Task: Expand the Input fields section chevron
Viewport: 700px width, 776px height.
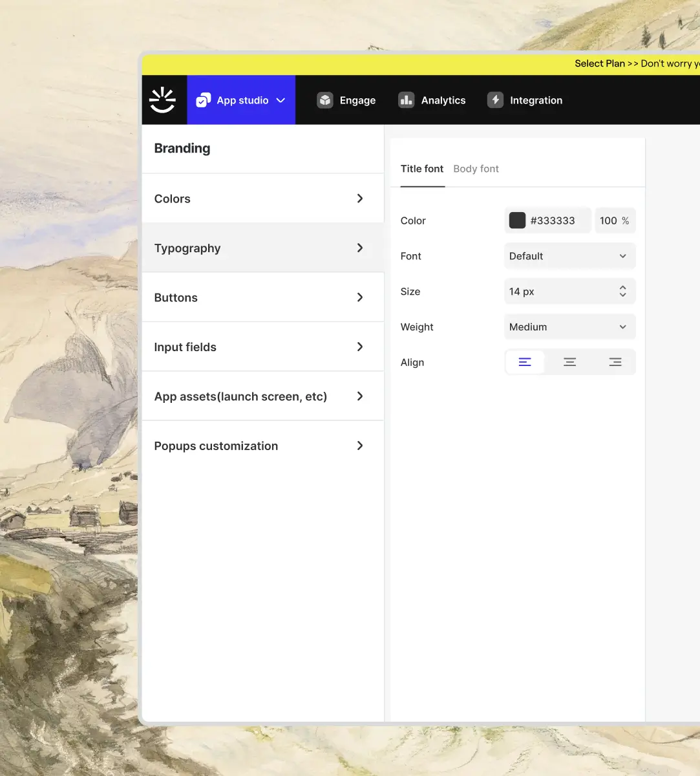Action: (360, 347)
